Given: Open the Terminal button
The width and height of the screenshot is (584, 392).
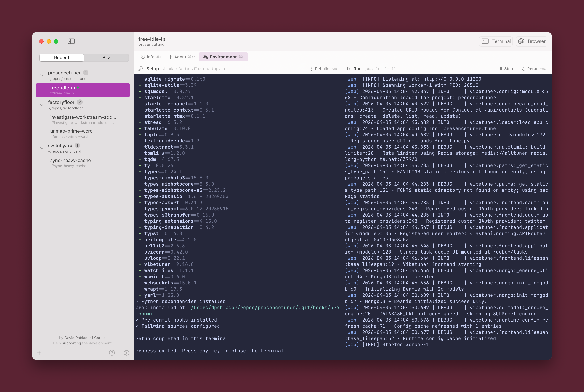Looking at the screenshot, I should coord(496,41).
